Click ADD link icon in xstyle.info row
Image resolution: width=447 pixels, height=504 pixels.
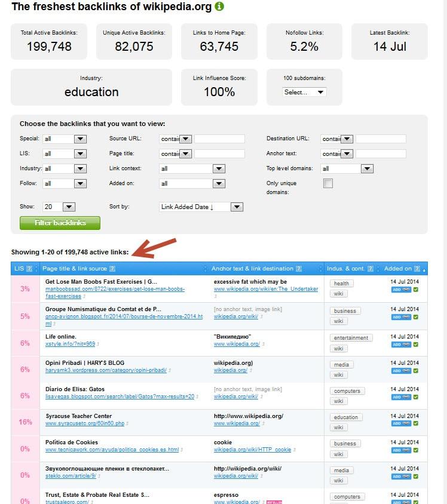[x=402, y=345]
